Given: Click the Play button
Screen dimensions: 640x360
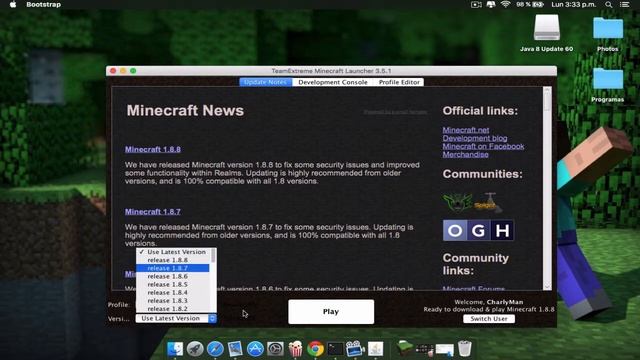Looking at the screenshot, I should tap(331, 312).
